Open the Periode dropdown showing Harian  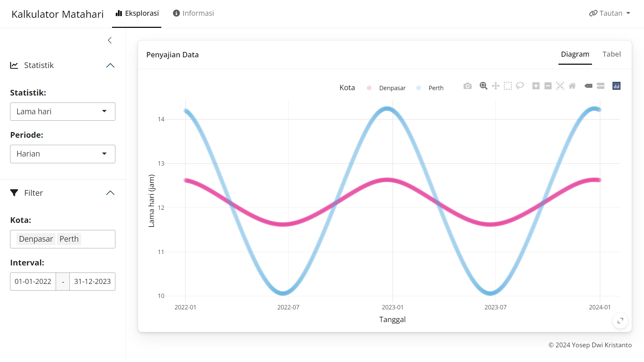point(63,154)
